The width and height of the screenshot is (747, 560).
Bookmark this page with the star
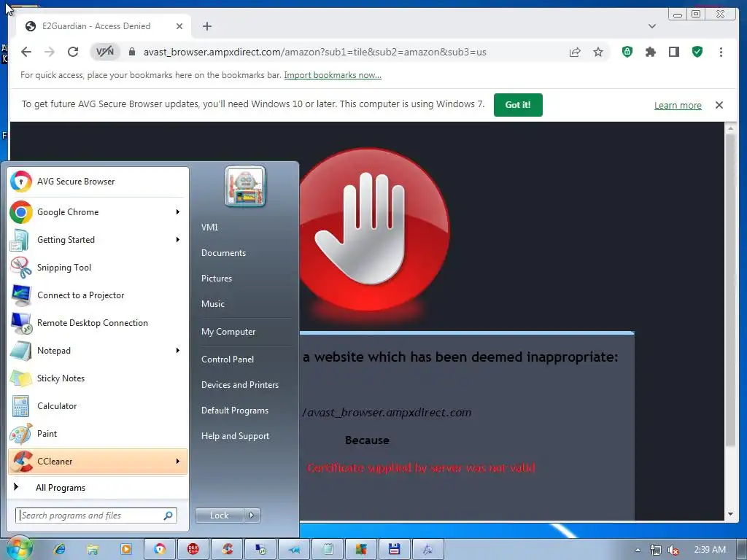[x=598, y=52]
